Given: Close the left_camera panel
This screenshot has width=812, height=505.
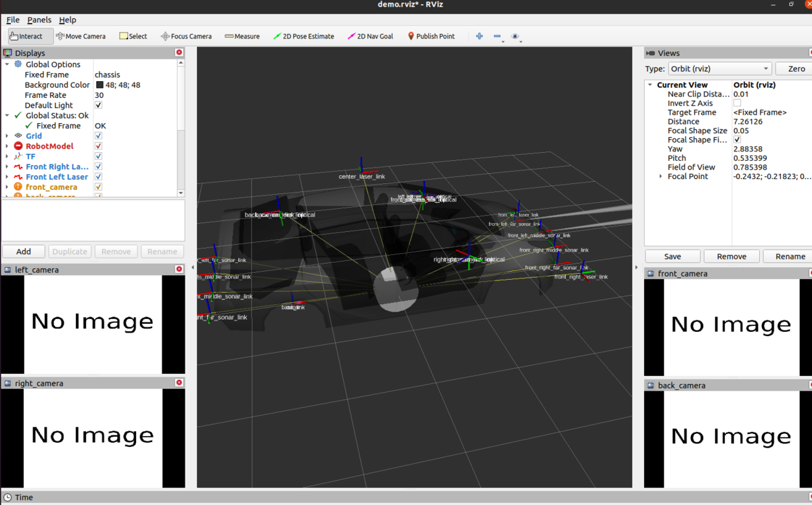Looking at the screenshot, I should coord(179,269).
